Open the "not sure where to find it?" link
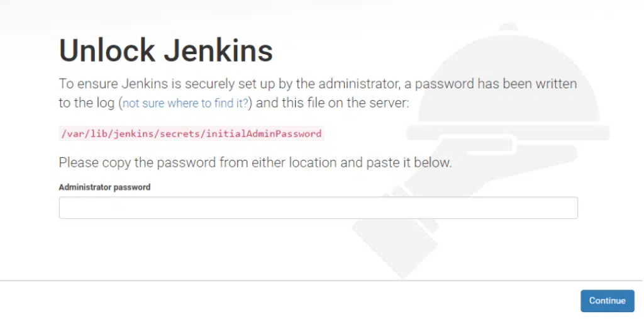The height and width of the screenshot is (319, 644). coord(186,103)
